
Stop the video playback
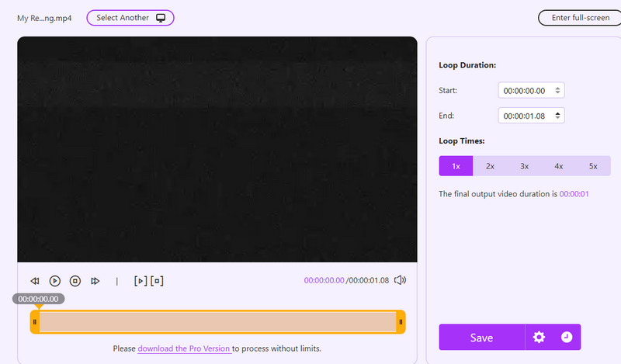(75, 281)
